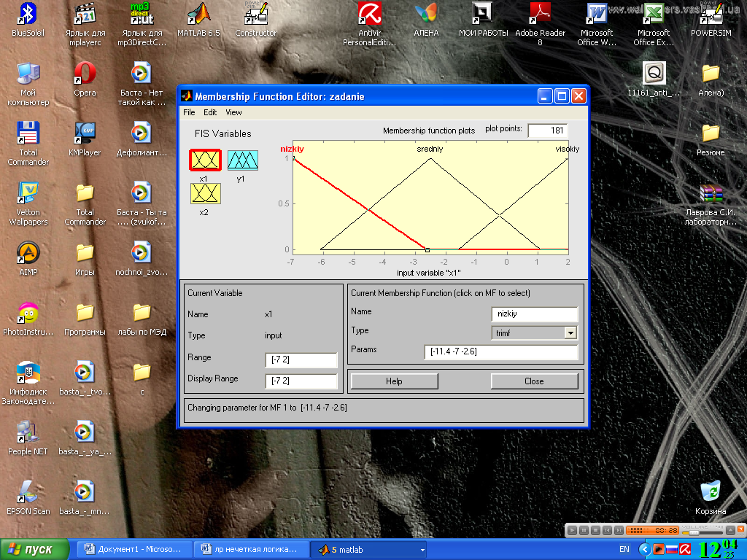Viewport: 747px width, 560px height.
Task: Click the Params field with [-11.4 -7 -2.6]
Action: (500, 352)
